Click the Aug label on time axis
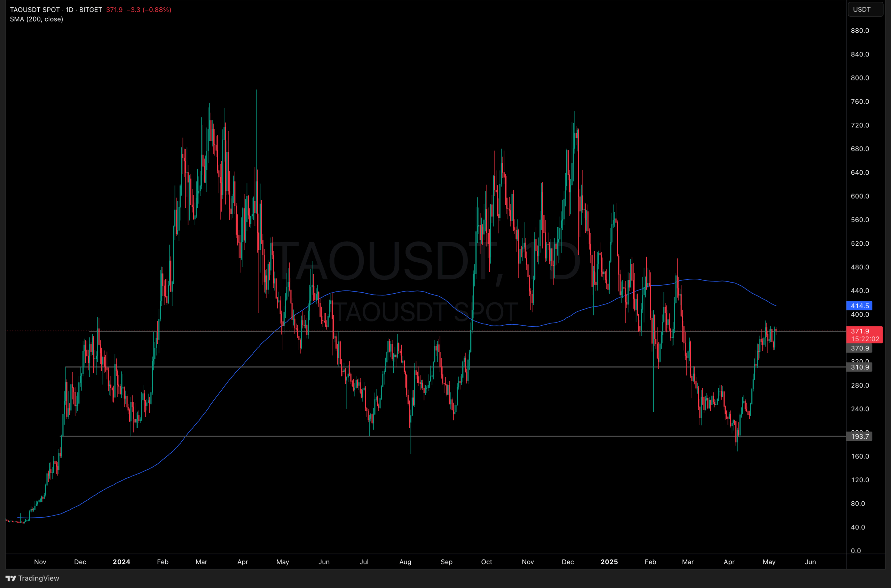Image resolution: width=891 pixels, height=588 pixels. point(405,562)
